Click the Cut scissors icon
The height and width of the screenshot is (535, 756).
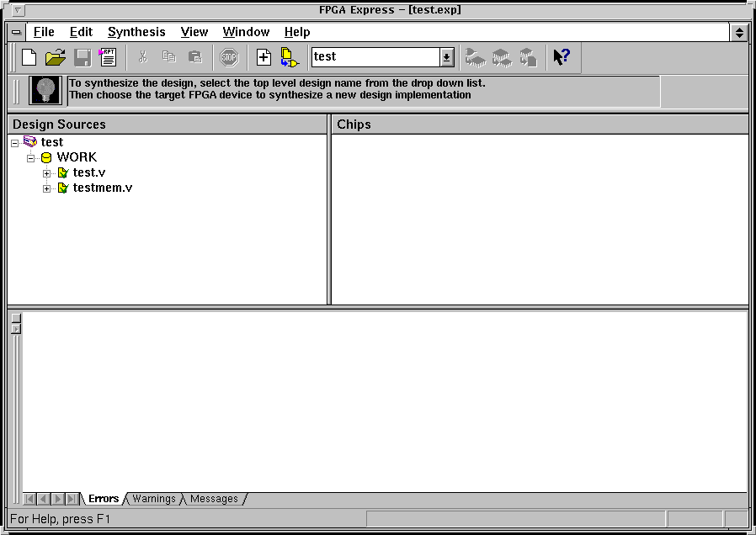[142, 57]
